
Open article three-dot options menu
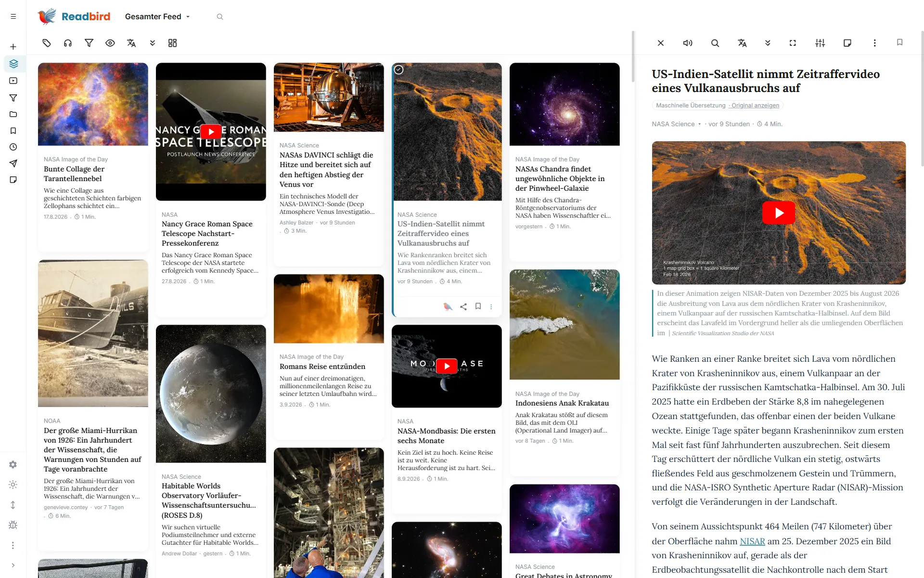point(874,43)
